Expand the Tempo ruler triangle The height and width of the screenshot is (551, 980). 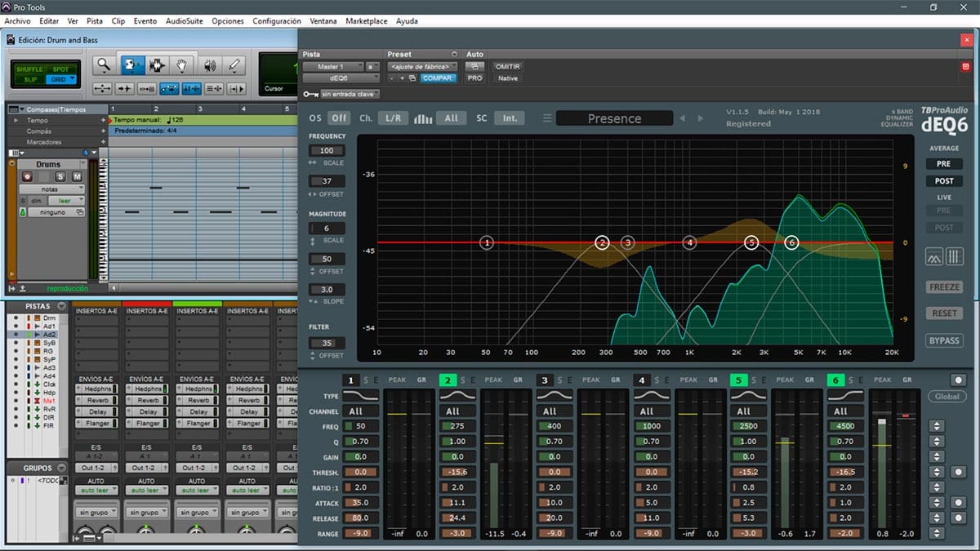(17, 120)
